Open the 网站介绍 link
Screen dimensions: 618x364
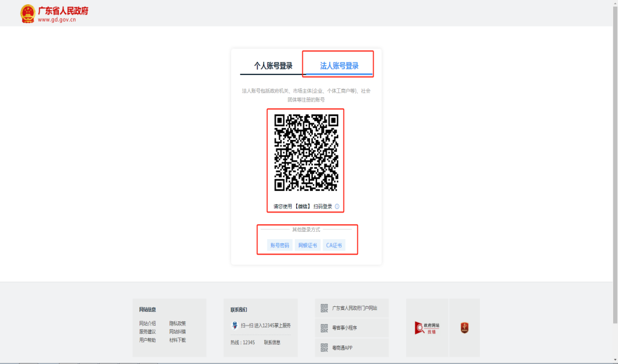coord(147,323)
